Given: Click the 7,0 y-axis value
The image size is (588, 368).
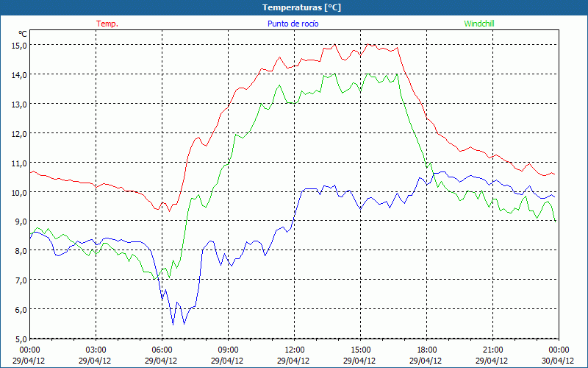Looking at the screenshot, I should (21, 280).
